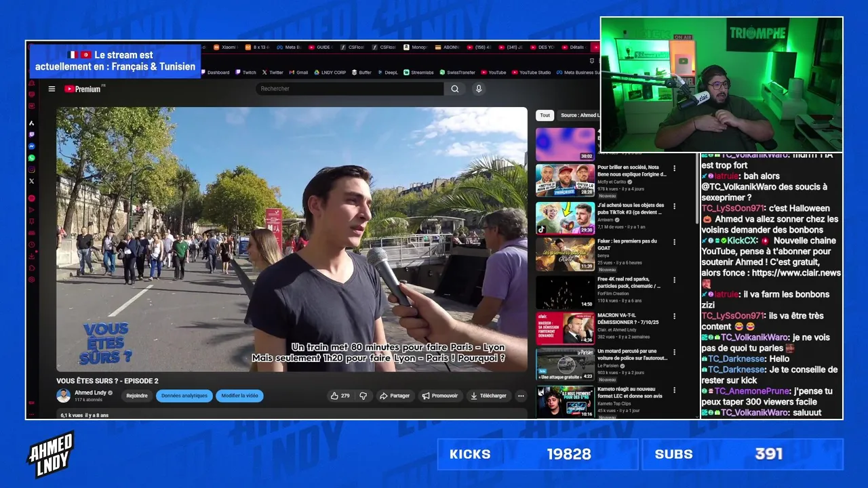The width and height of the screenshot is (868, 488).
Task: Click the pin icon below the tab bar
Action: (592, 61)
